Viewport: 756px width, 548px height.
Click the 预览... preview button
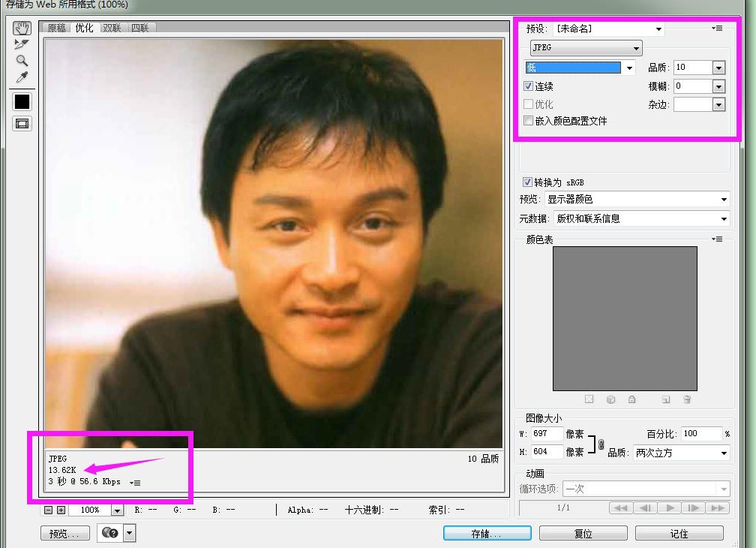[65, 534]
